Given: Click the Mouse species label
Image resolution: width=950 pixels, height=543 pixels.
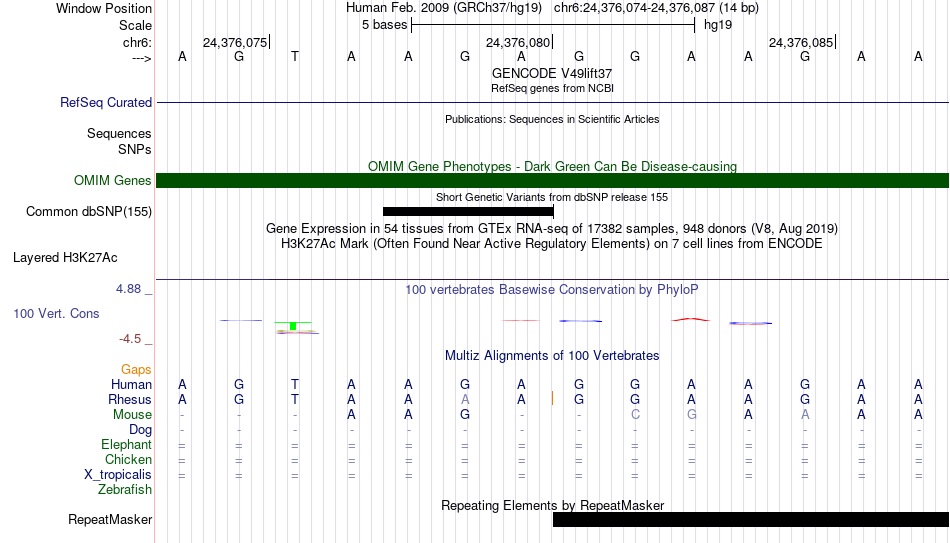Looking at the screenshot, I should pyautogui.click(x=132, y=415).
